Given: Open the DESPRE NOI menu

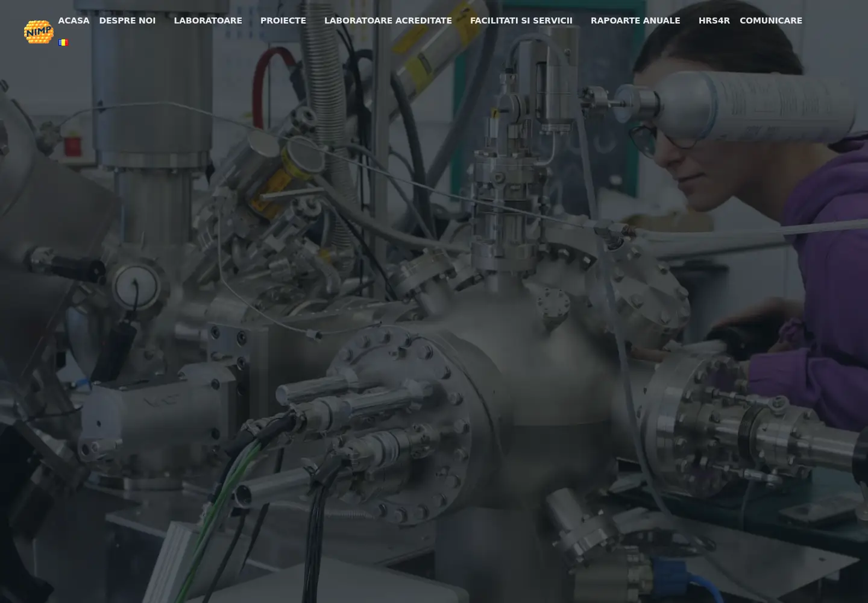Looking at the screenshot, I should [x=127, y=21].
